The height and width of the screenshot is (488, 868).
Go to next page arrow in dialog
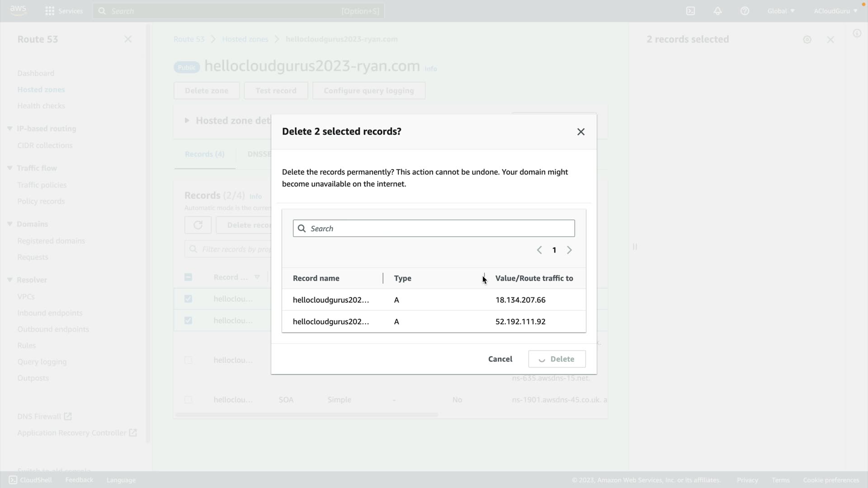[569, 250]
